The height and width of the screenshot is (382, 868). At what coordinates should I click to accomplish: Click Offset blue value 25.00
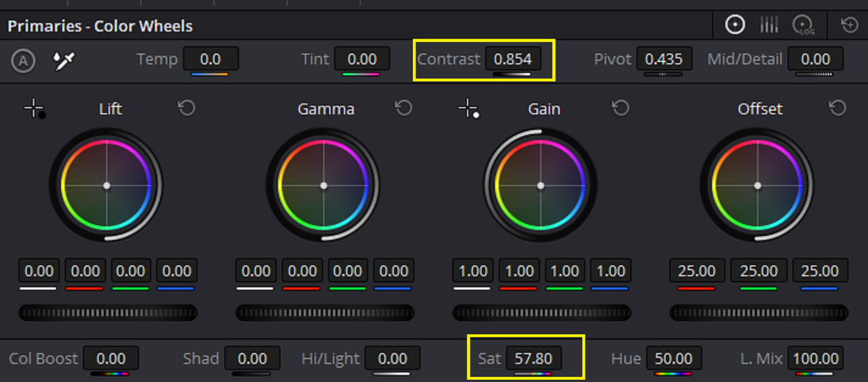820,271
